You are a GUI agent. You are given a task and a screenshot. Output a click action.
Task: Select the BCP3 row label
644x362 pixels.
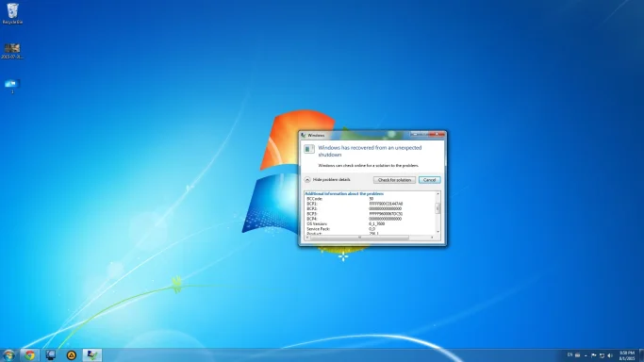[x=312, y=214]
